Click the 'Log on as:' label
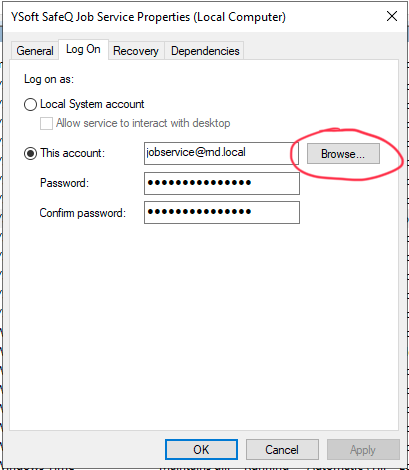This screenshot has width=409, height=470. coord(49,79)
